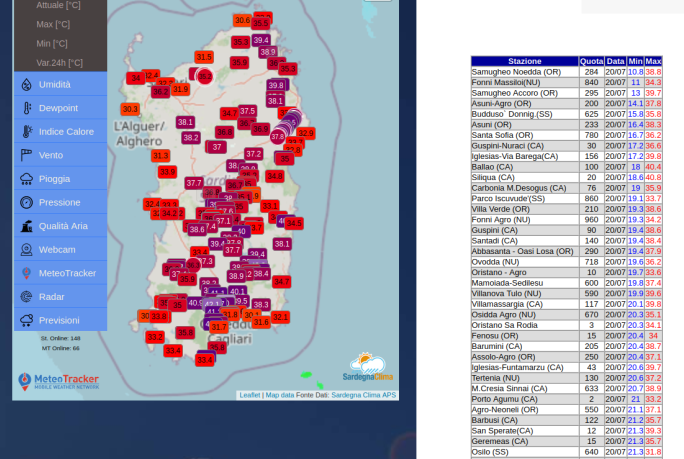Click the 33.4 station marker at southern tip
Viewport: 684px width, 459px height.
coord(205,360)
